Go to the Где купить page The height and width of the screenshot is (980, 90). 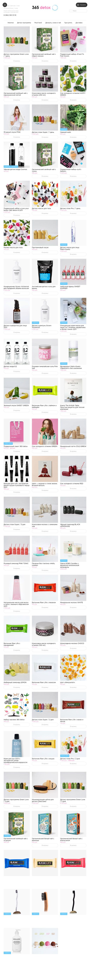coord(68,23)
